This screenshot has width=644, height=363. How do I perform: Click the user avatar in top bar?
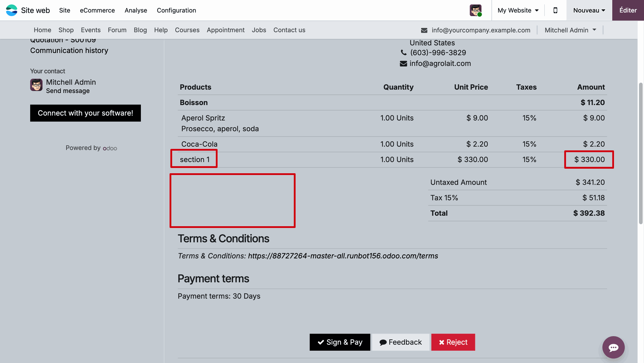pos(475,10)
